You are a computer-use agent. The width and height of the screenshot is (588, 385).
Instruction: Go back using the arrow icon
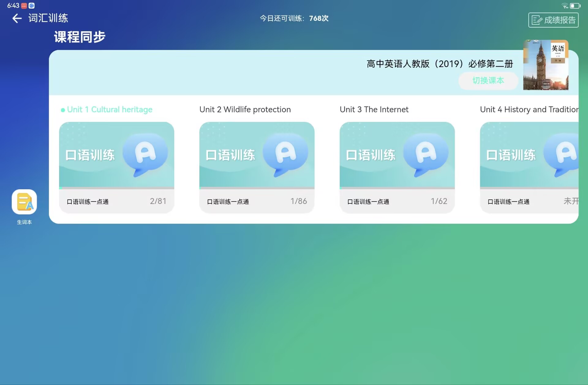17,18
